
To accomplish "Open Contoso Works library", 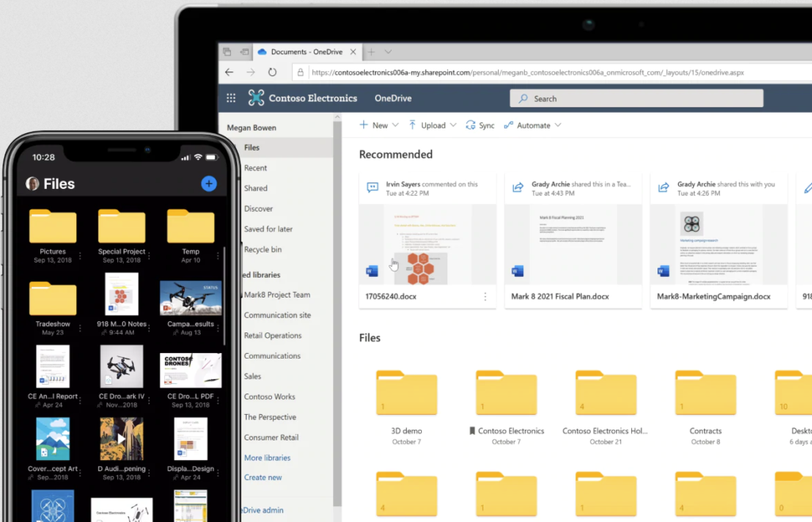I will pyautogui.click(x=270, y=397).
